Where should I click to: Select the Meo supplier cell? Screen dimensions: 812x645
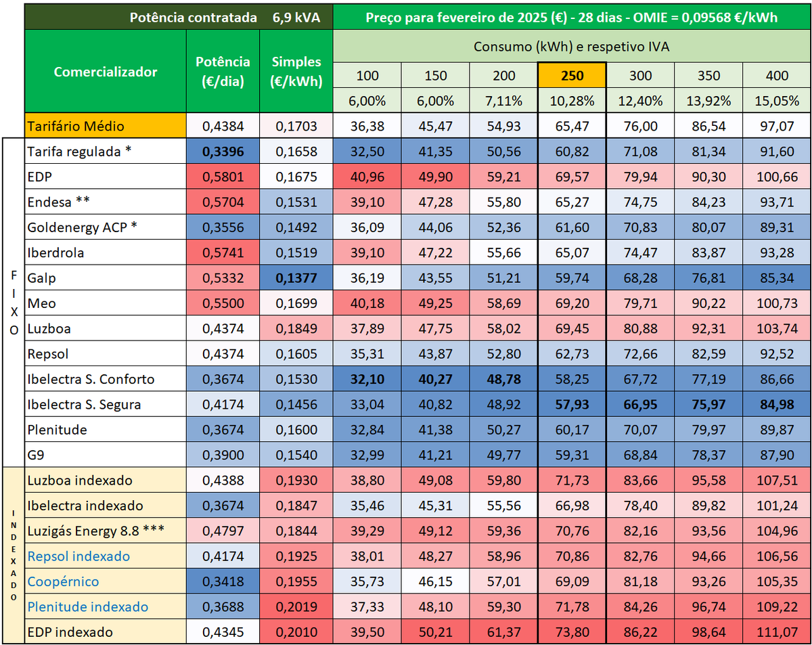tap(106, 303)
